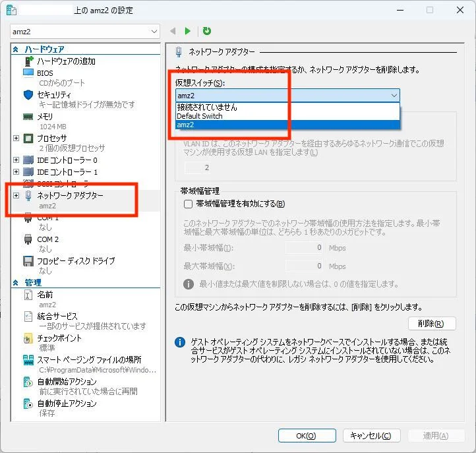
Task: Click the memory chip icon
Action: (28, 117)
